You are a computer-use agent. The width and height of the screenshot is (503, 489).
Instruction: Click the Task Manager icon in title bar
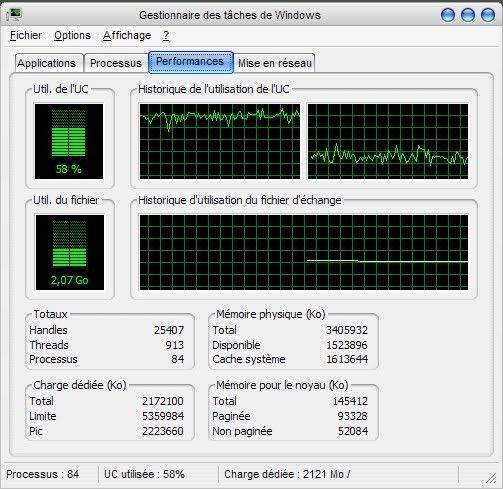pyautogui.click(x=14, y=14)
